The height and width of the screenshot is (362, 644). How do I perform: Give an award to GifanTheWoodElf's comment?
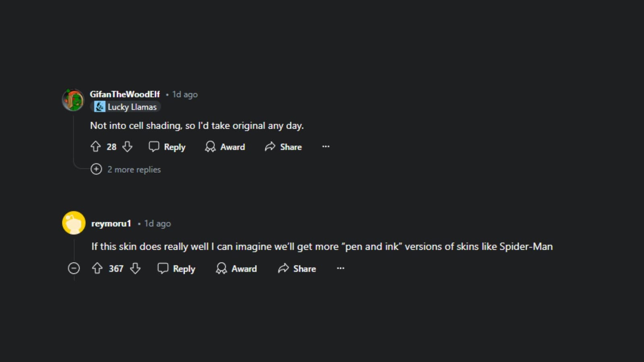(225, 147)
